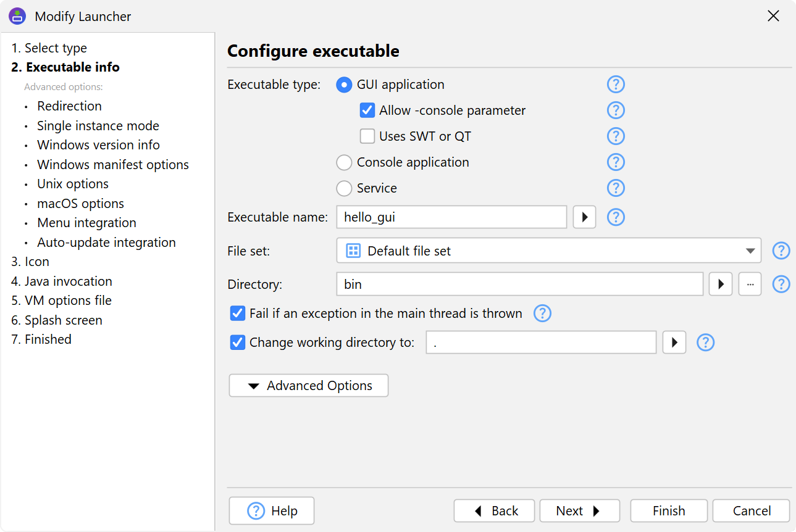Image resolution: width=796 pixels, height=532 pixels.
Task: Go to Redirection advanced options
Action: pyautogui.click(x=69, y=106)
